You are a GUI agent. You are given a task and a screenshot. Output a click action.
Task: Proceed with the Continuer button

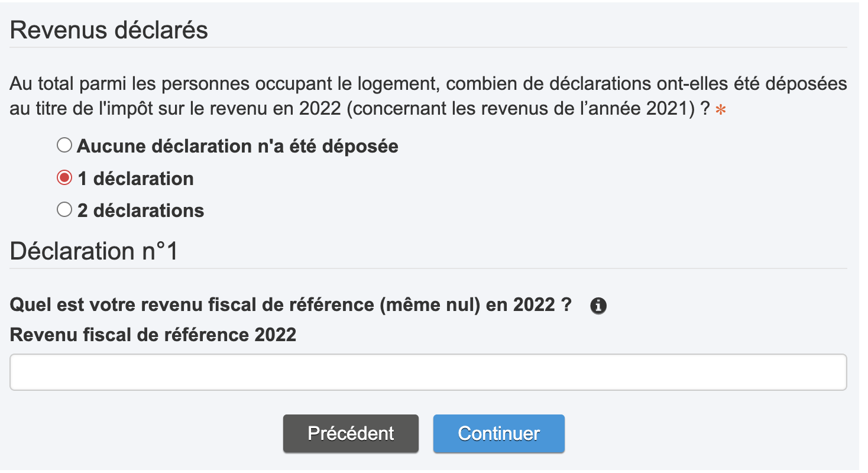click(x=499, y=433)
